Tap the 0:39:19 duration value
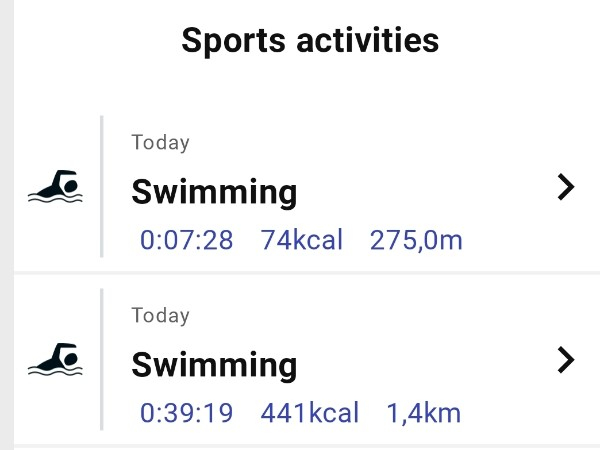Image resolution: width=600 pixels, height=450 pixels. (x=186, y=413)
